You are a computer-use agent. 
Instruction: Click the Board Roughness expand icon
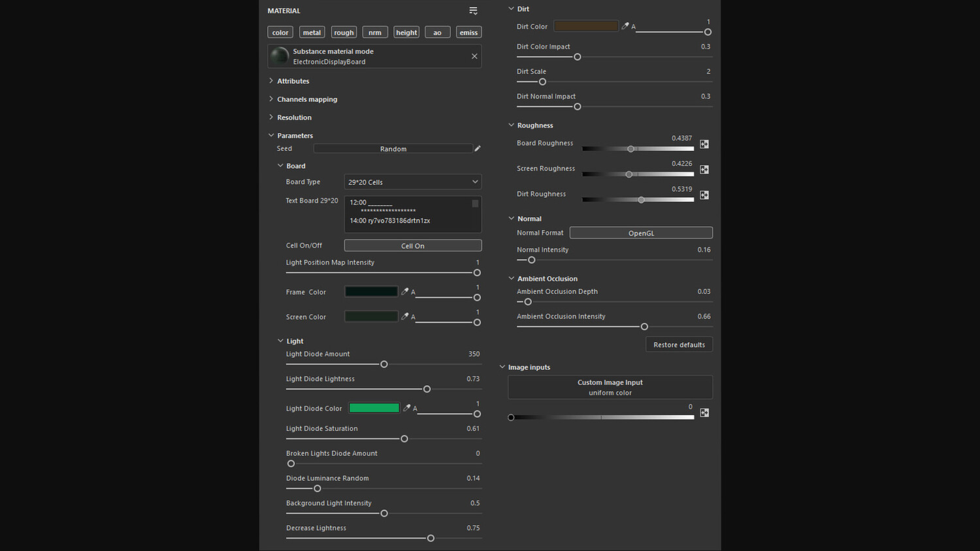(x=704, y=144)
